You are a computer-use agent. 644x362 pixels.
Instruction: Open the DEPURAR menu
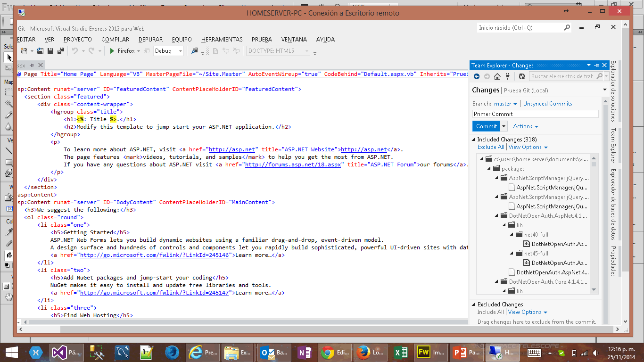point(151,40)
